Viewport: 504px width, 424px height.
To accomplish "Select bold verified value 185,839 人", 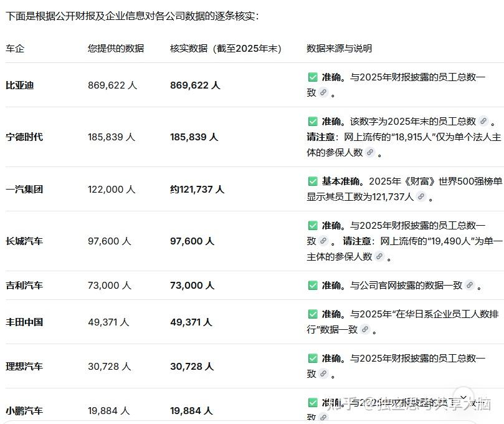I will click(194, 137).
